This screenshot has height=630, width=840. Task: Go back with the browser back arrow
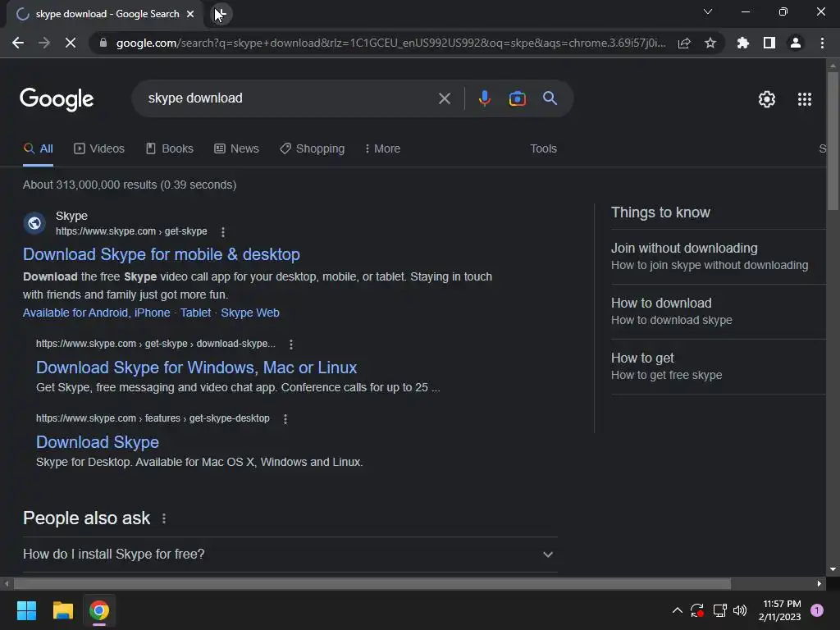pos(18,43)
